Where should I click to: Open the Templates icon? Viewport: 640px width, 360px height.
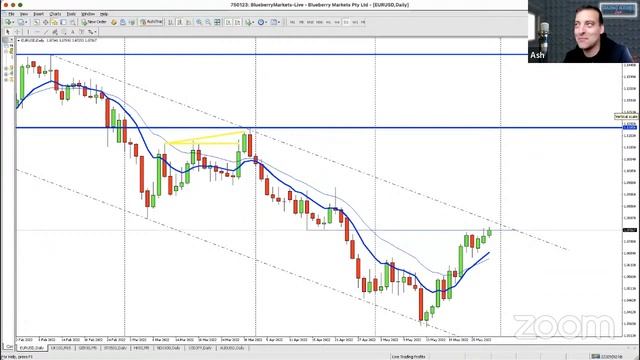pos(274,22)
